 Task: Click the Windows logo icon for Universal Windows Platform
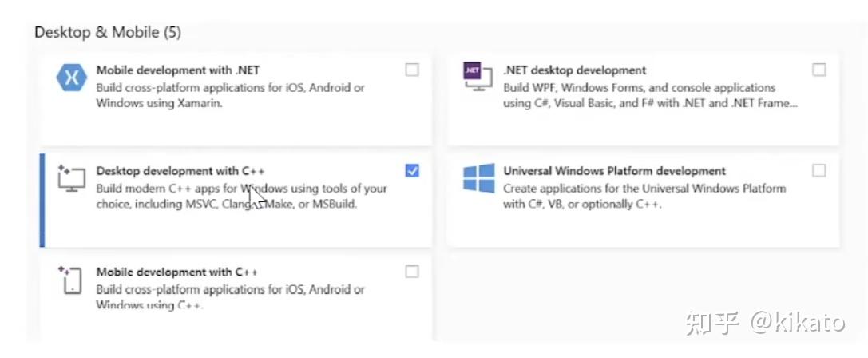(478, 180)
